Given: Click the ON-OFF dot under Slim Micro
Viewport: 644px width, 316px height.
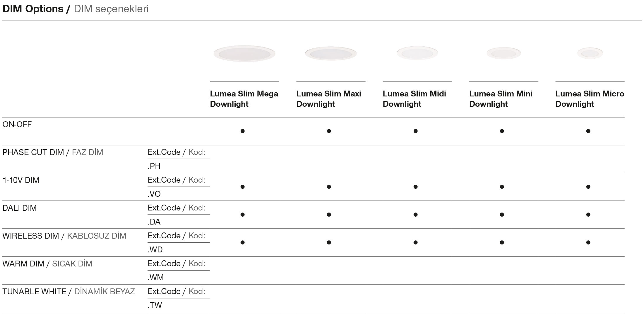Looking at the screenshot, I should tap(588, 131).
